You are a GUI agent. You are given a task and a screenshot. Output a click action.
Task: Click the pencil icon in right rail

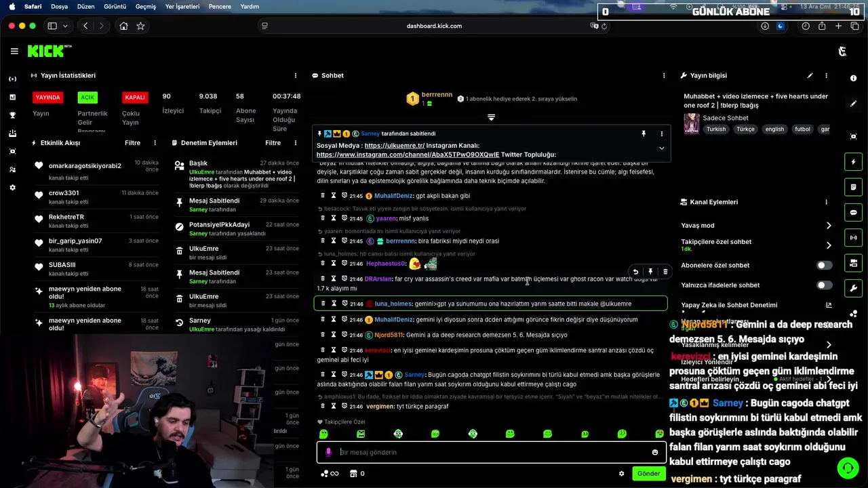click(854, 104)
